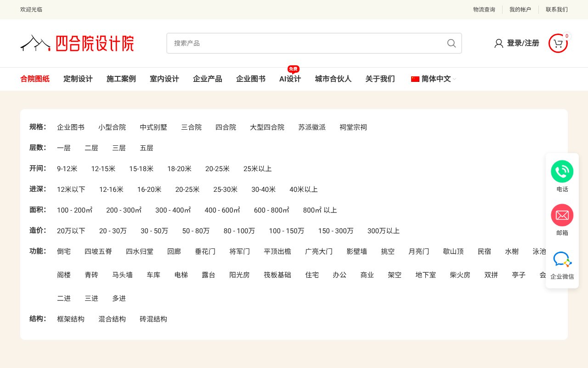
Task: Click the search magnifier icon
Action: pos(452,43)
